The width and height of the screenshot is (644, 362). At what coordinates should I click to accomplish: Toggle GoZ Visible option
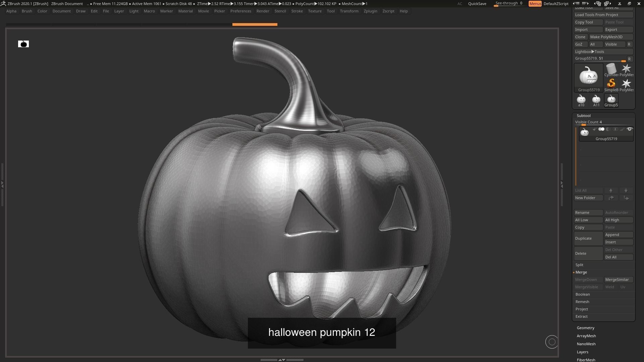pyautogui.click(x=615, y=44)
